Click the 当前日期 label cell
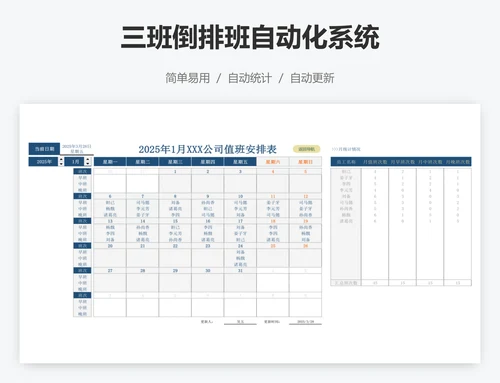Viewport: 500px width, 383px height. point(44,149)
